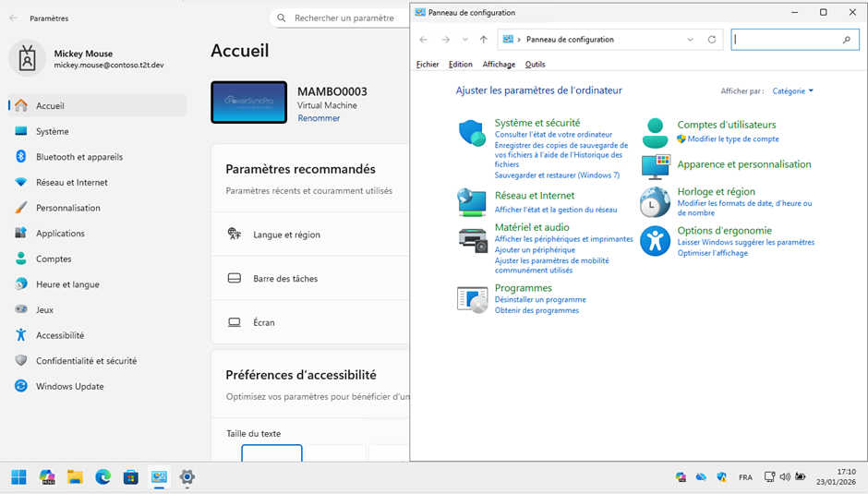The width and height of the screenshot is (868, 494).
Task: Click Obtenir des programmes link
Action: [x=536, y=310]
